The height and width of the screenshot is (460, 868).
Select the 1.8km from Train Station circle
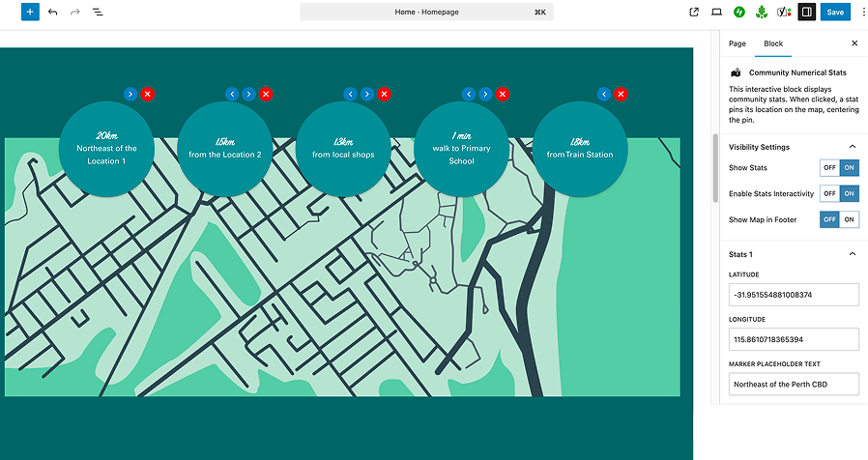(580, 149)
